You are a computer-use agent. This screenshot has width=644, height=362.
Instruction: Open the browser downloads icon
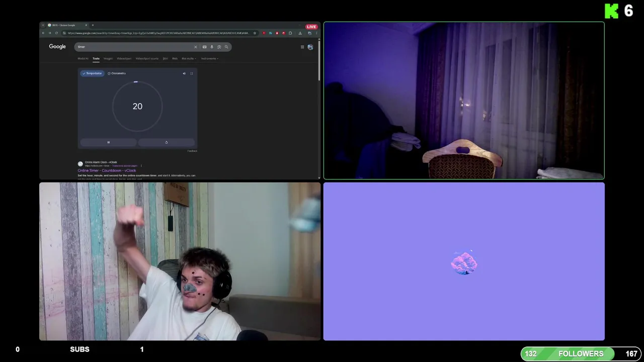click(x=300, y=33)
